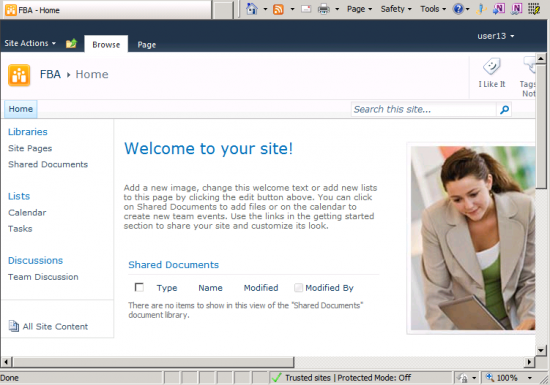
Task: Click the I Like It tag icon
Action: pos(491,66)
